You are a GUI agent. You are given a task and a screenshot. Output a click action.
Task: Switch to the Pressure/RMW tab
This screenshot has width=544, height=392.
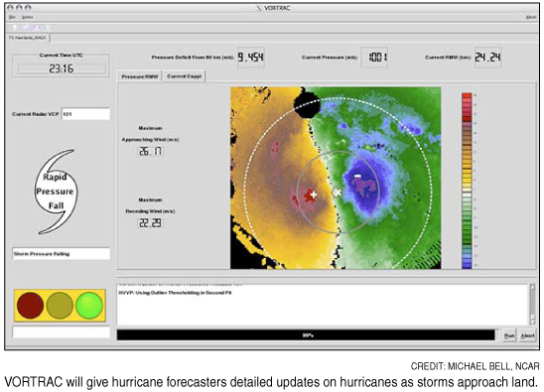tap(140, 76)
